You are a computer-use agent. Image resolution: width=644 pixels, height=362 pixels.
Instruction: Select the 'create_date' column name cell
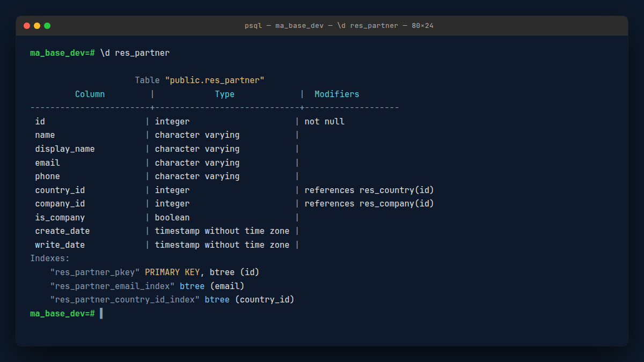[63, 231]
